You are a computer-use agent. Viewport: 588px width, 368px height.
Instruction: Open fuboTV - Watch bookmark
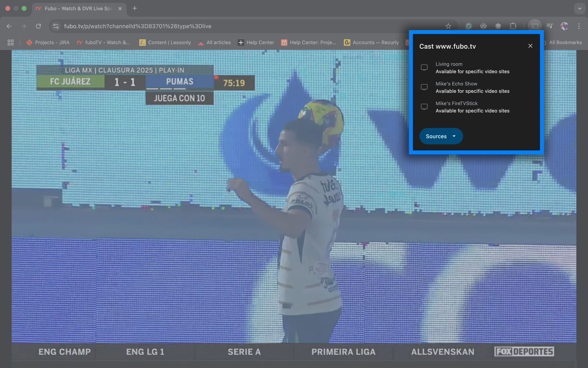[x=103, y=42]
